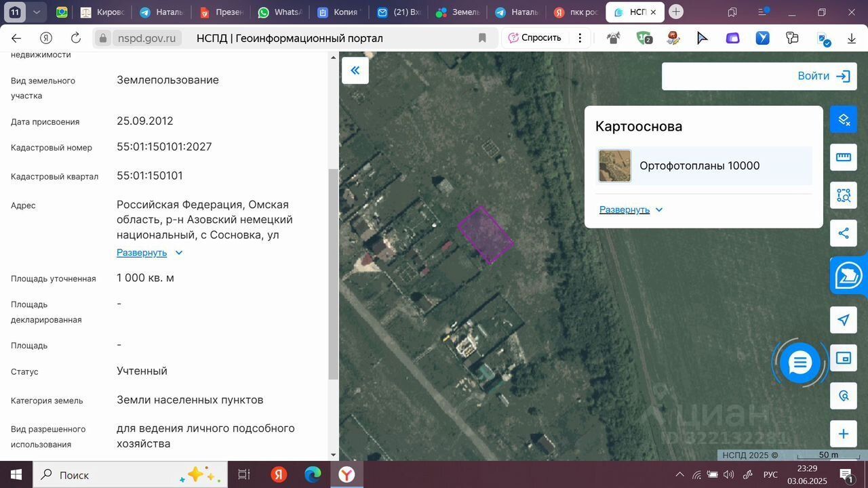This screenshot has width=868, height=488.
Task: Click the share map icon
Action: coord(844,234)
